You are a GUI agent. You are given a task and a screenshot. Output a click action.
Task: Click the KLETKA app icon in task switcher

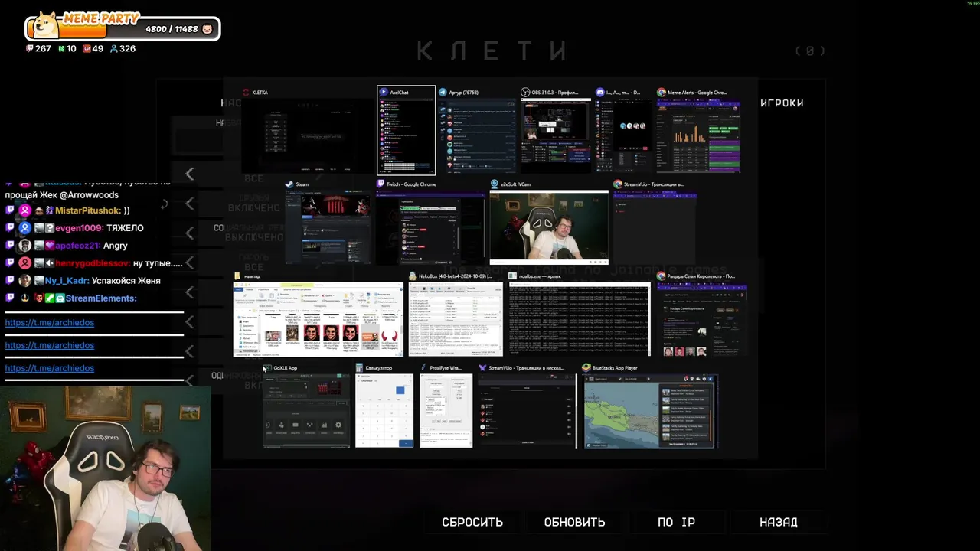tap(247, 93)
